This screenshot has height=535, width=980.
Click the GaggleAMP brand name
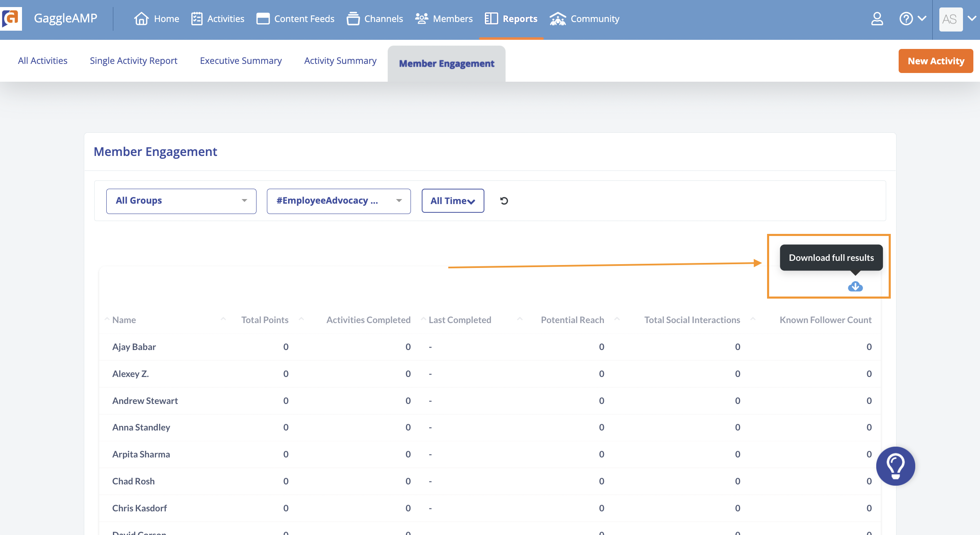(66, 18)
